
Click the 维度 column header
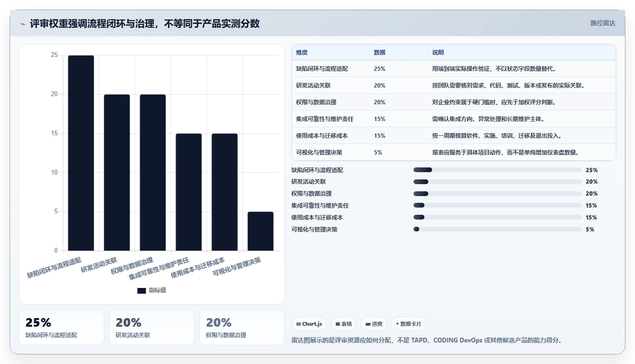click(x=302, y=52)
